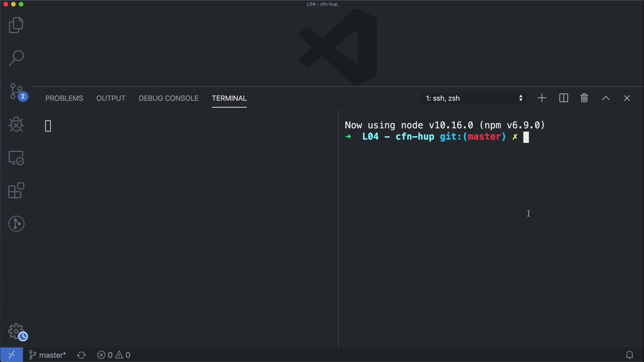Screen dimensions: 644x362
Task: Open the Manage gear settings
Action: pos(16,331)
